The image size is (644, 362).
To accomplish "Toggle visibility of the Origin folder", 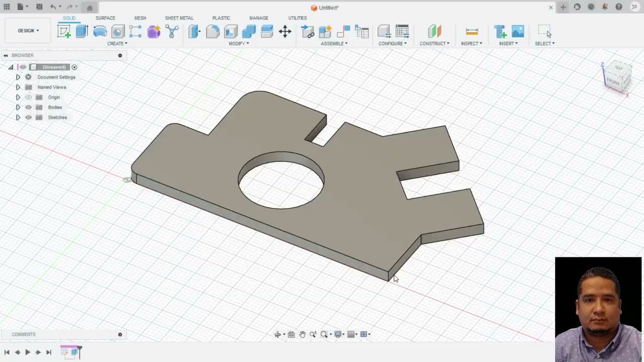I will (x=28, y=97).
